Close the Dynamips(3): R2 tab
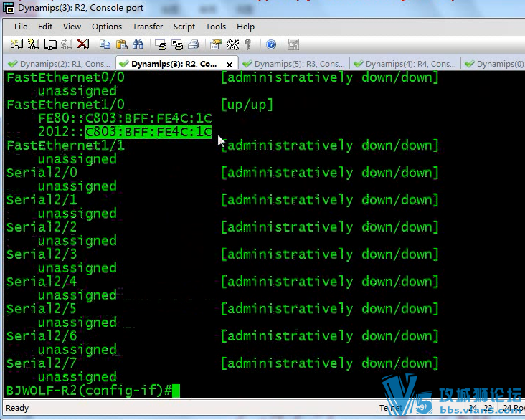 (x=228, y=64)
